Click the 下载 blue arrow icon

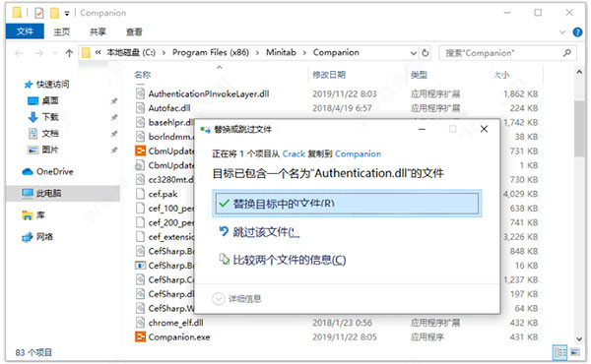point(33,117)
